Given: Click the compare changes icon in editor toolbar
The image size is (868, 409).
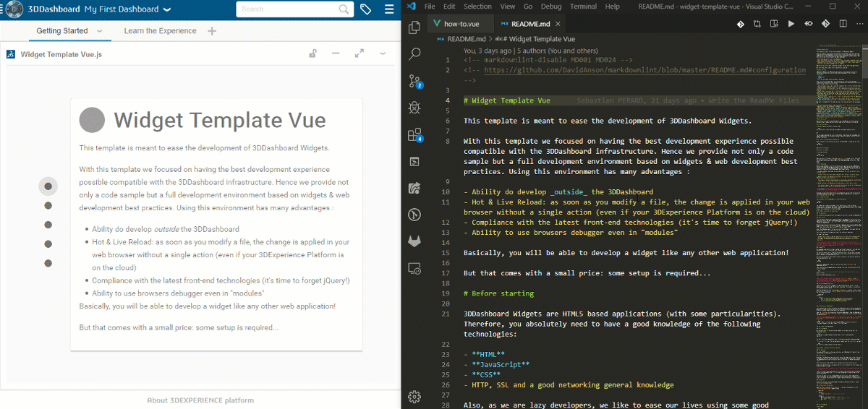Looking at the screenshot, I should (757, 24).
